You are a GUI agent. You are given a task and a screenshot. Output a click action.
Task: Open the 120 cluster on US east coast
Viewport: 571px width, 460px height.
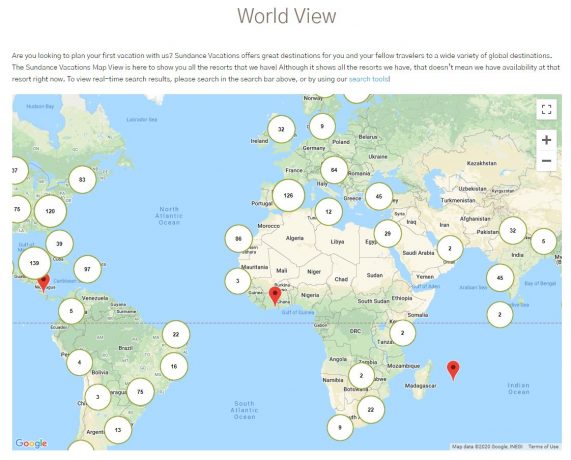click(x=50, y=211)
